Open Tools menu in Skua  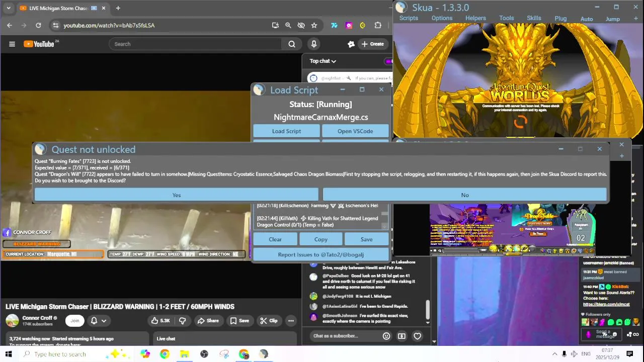click(x=507, y=18)
